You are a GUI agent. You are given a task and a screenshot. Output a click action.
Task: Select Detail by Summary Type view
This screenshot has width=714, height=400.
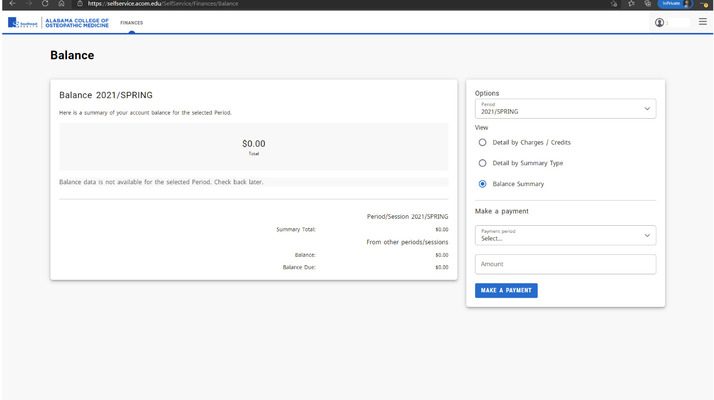[483, 163]
